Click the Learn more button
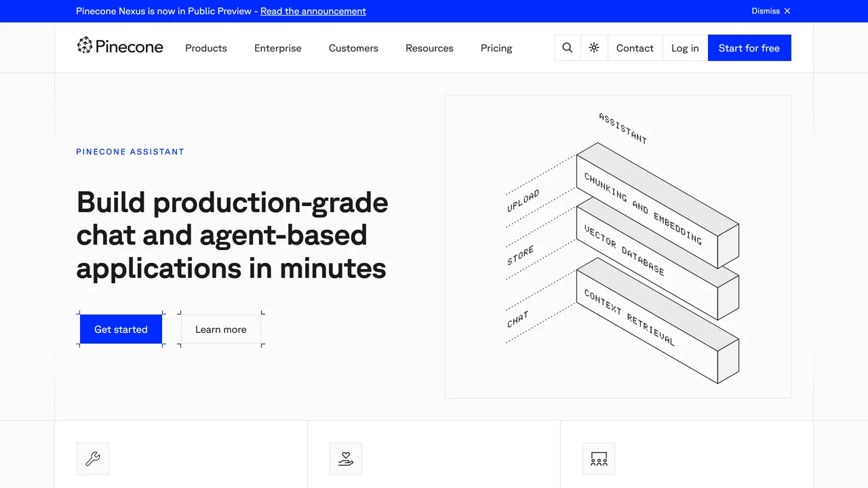 [x=221, y=329]
